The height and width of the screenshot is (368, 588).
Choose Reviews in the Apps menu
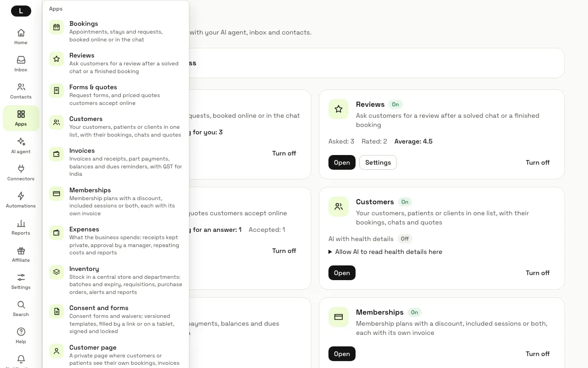[x=116, y=63]
